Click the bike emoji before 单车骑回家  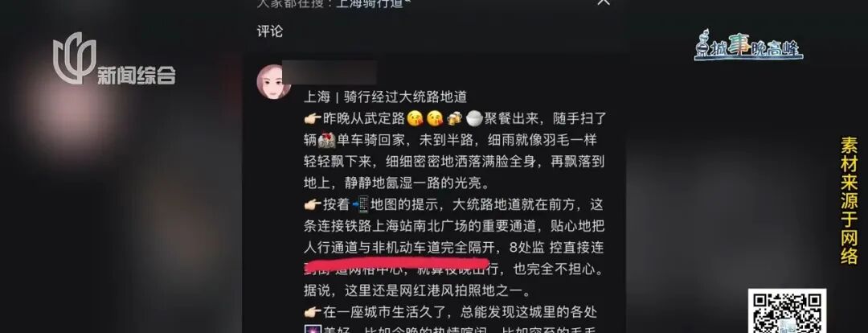[x=326, y=140]
